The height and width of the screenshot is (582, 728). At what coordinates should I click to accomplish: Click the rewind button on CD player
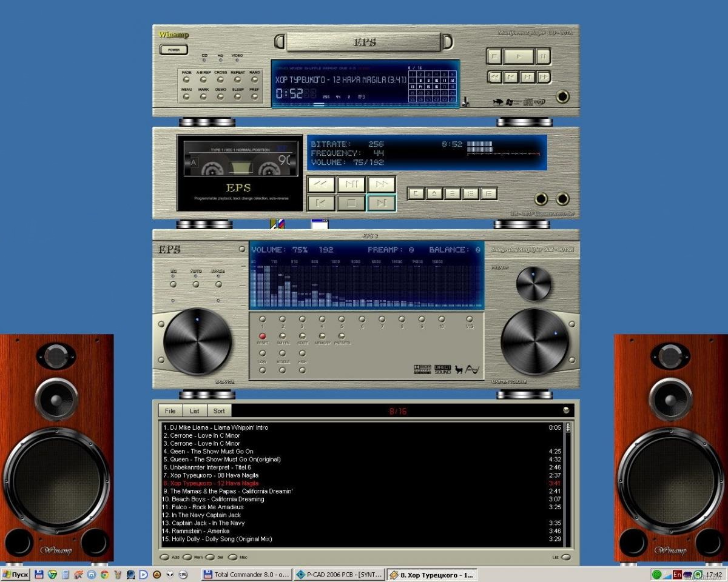pos(495,77)
